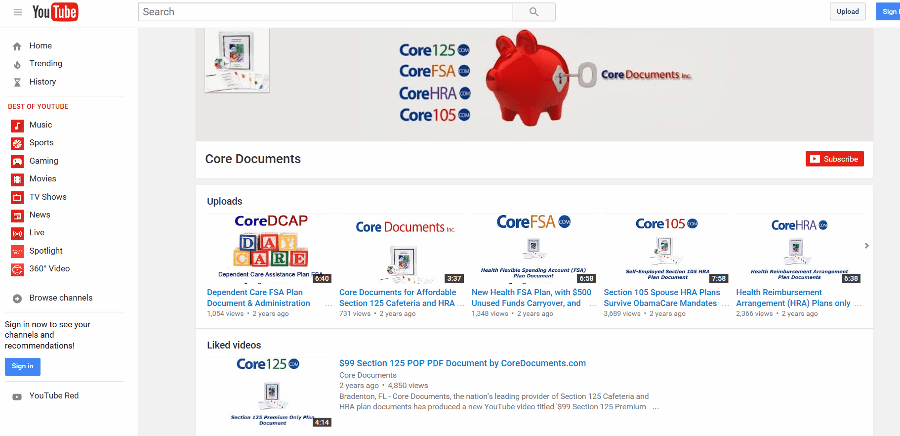Click the Trending flame icon

[x=17, y=64]
